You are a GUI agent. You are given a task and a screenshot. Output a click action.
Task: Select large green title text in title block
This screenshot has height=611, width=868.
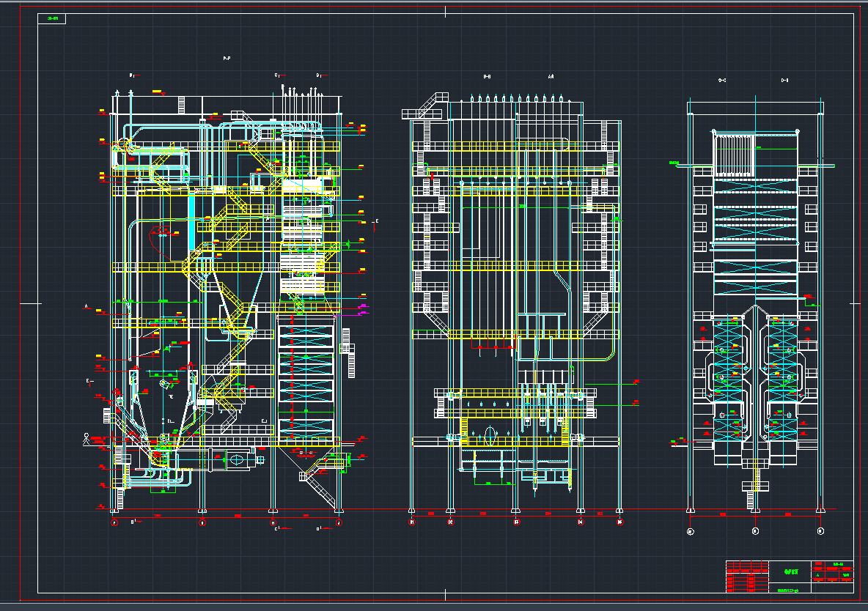[789, 571]
